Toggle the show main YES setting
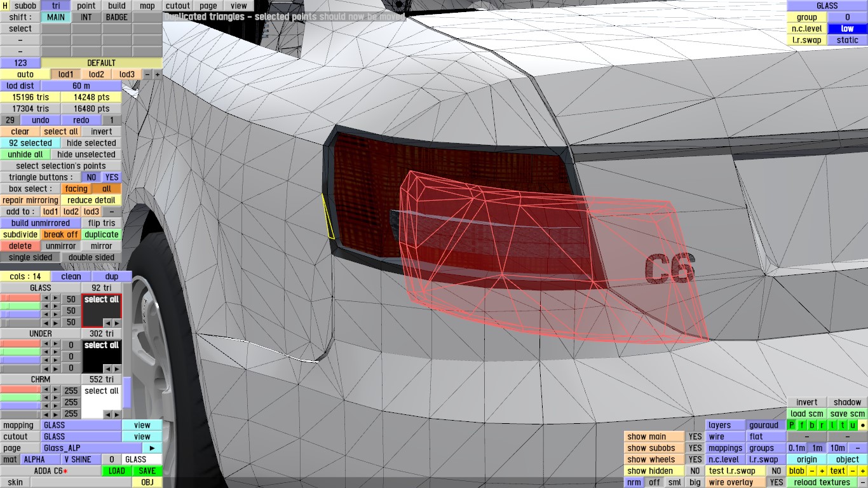This screenshot has width=868, height=488. pyautogui.click(x=695, y=437)
